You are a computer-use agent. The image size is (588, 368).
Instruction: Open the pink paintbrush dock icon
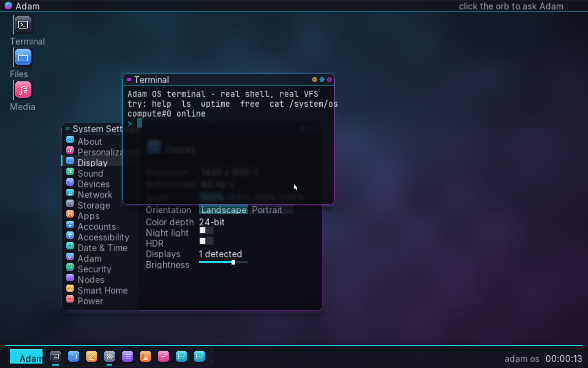163,357
